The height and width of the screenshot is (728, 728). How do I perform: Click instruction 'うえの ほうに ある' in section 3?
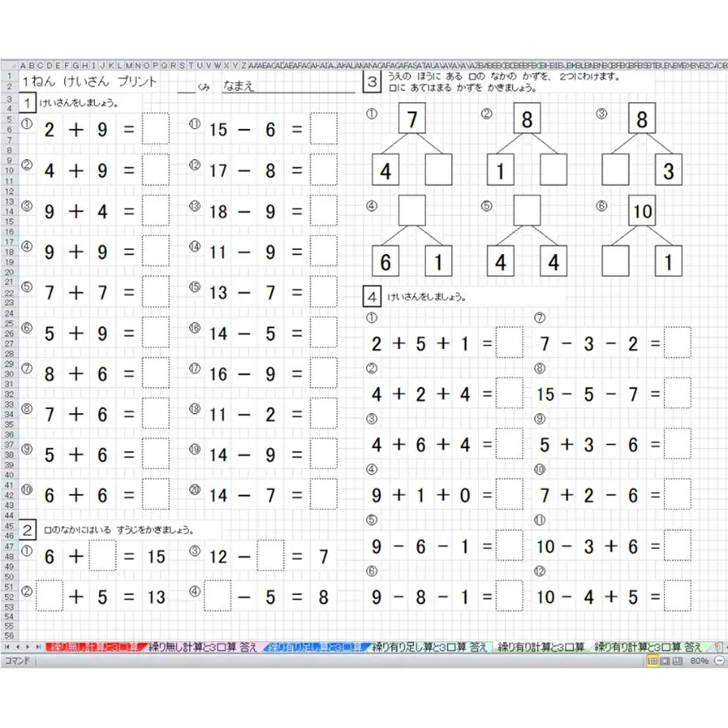425,76
